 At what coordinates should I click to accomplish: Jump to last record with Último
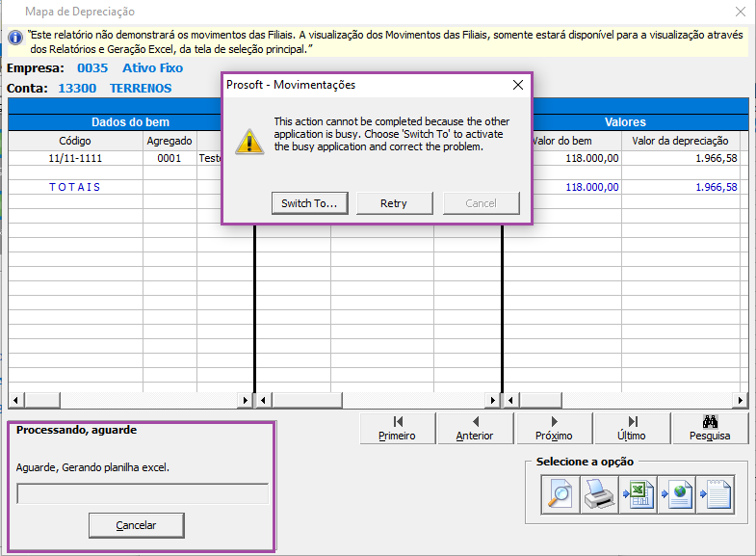[632, 428]
